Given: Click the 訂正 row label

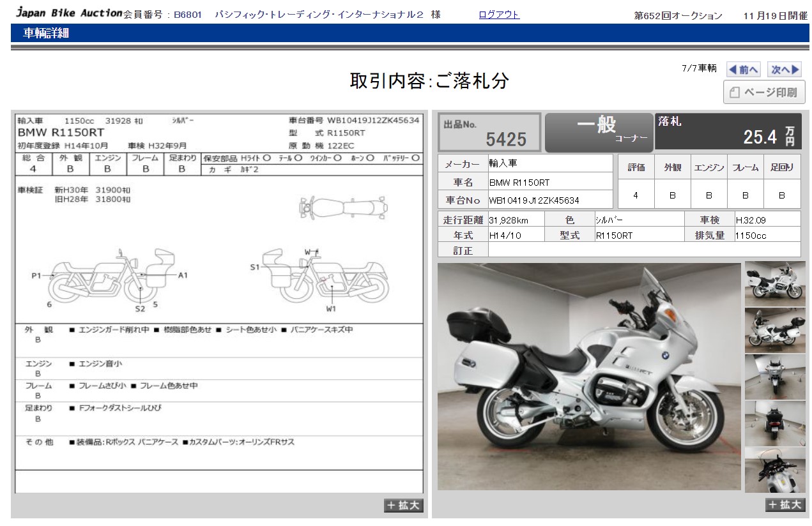Looking at the screenshot, I should click(463, 251).
